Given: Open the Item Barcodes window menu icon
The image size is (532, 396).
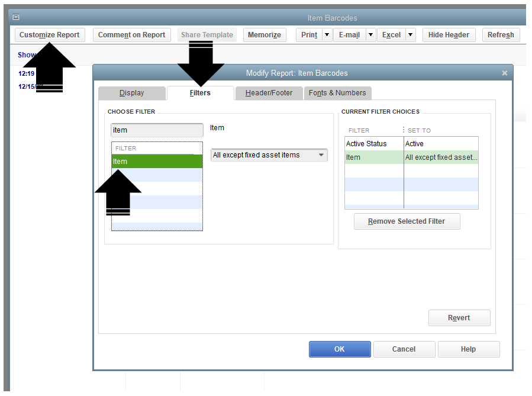Looking at the screenshot, I should click(x=16, y=17).
